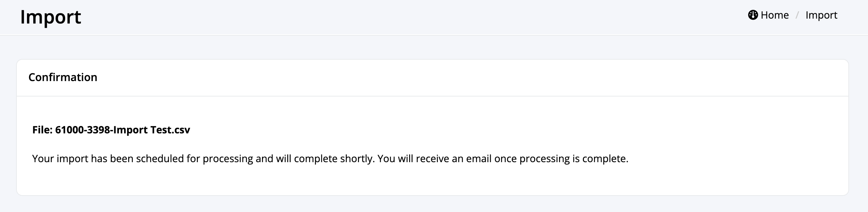Click the dashboard gauge icon beside Home

[753, 15]
